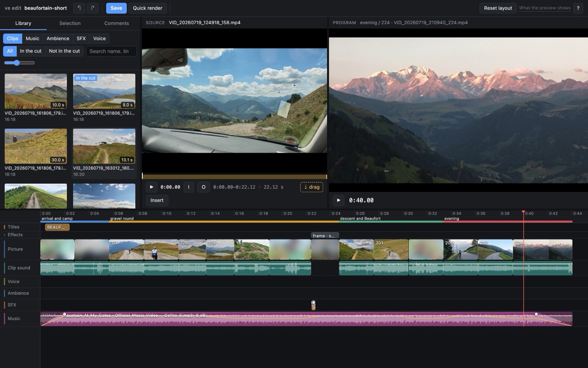Select the 'frame · s...' effect clip
This screenshot has height=368, width=588.
[325, 236]
